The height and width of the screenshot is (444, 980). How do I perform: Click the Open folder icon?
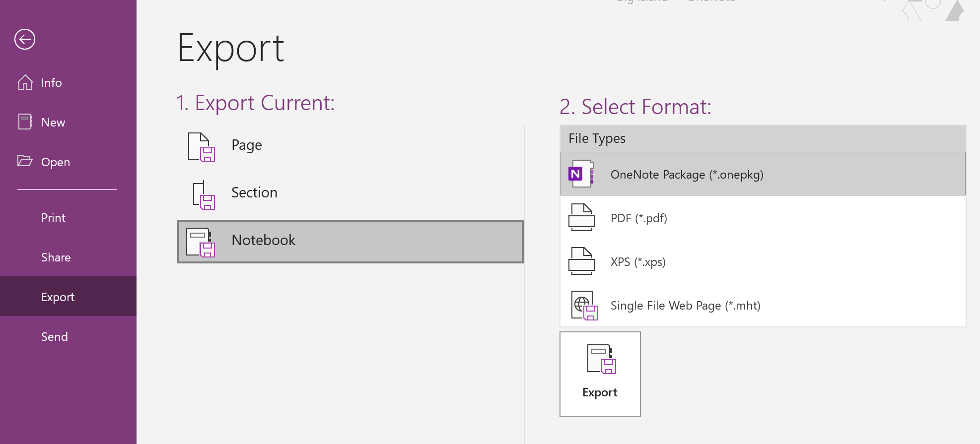pos(25,161)
